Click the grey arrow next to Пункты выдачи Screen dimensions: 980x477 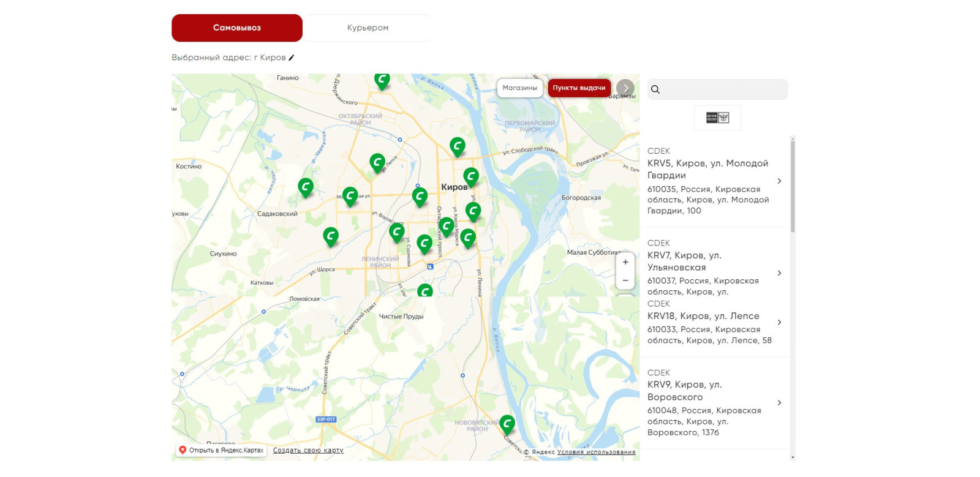click(x=625, y=88)
